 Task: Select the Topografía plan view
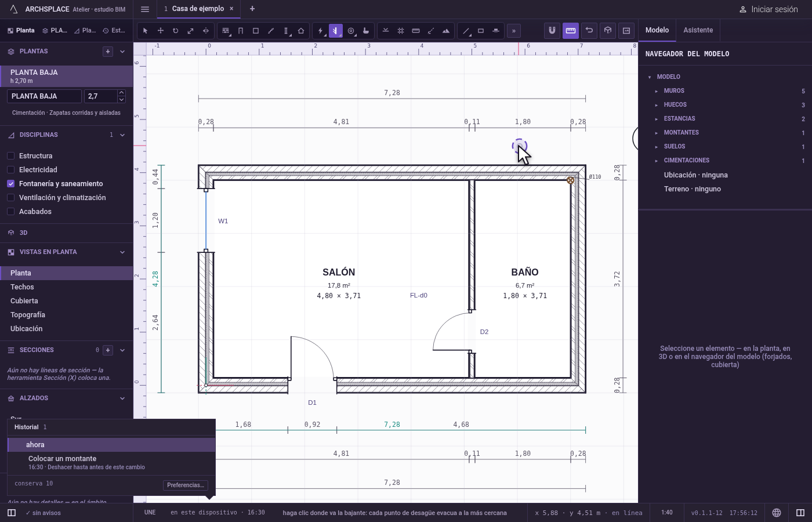(x=67, y=315)
